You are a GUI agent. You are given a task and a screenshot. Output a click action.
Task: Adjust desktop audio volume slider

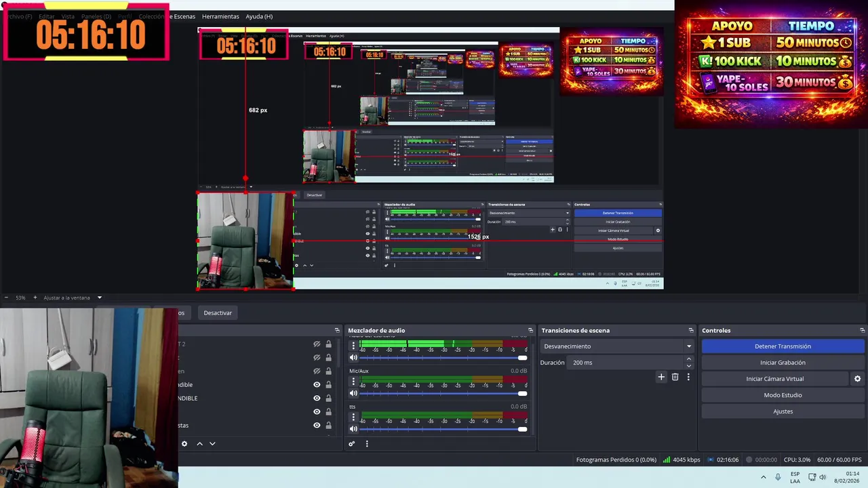click(443, 357)
